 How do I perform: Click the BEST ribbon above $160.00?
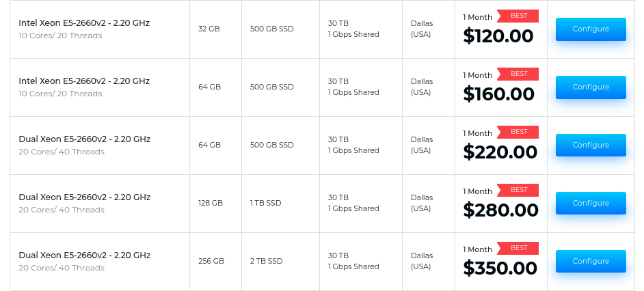(x=518, y=74)
